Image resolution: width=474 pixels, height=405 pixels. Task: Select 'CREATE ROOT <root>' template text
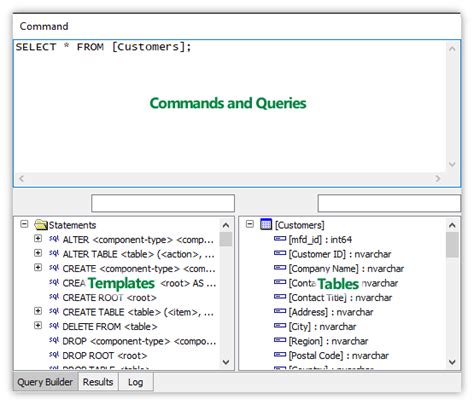[109, 297]
